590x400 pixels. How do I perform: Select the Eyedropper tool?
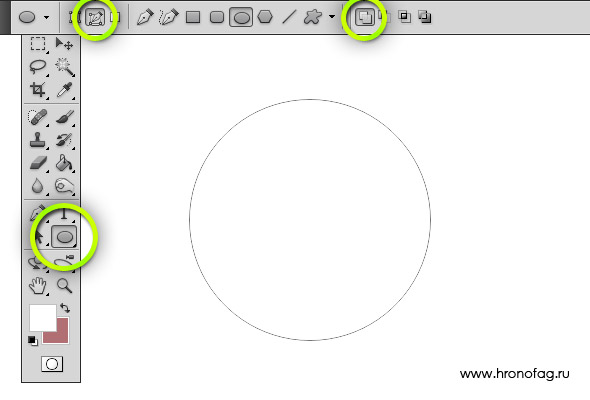(64, 90)
